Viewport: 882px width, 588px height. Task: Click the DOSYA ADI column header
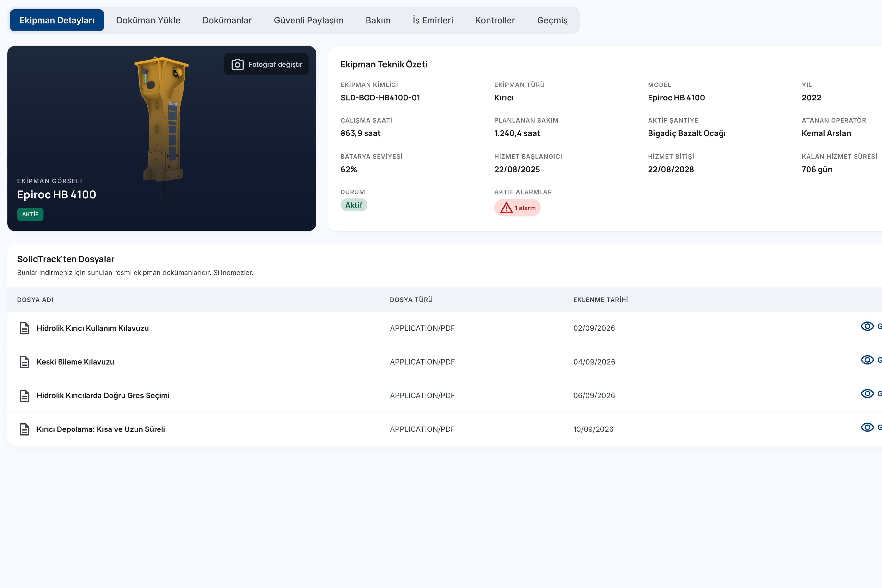click(x=35, y=300)
